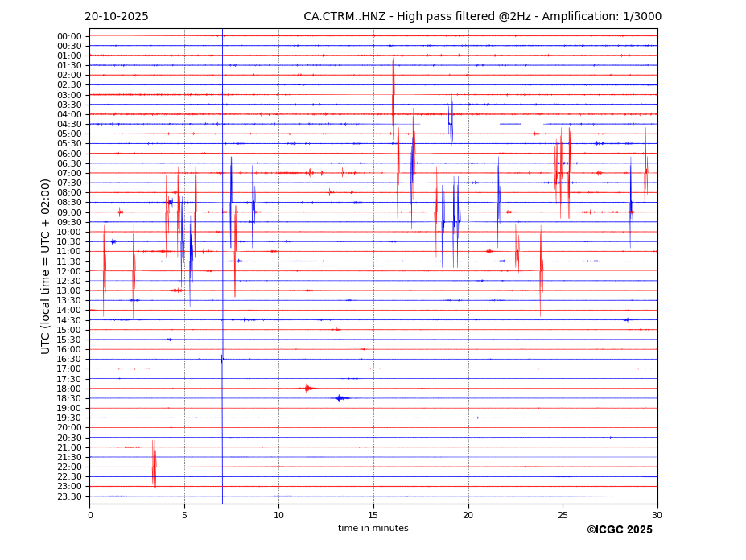Click the x-axis tick label 0
The width and height of the screenshot is (746, 560).
point(90,515)
